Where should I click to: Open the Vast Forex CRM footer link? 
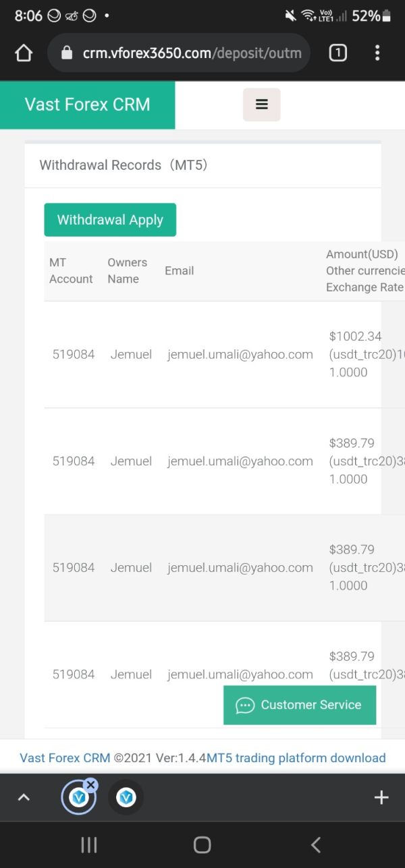[65, 758]
